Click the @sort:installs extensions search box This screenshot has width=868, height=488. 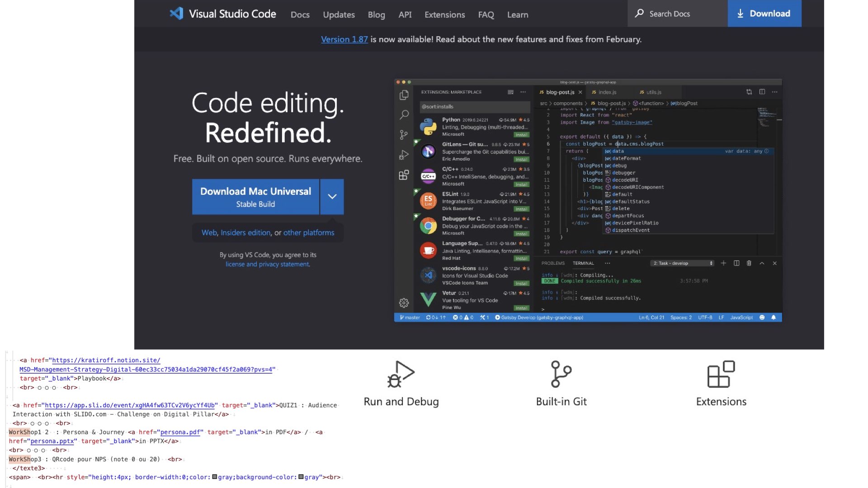point(474,107)
